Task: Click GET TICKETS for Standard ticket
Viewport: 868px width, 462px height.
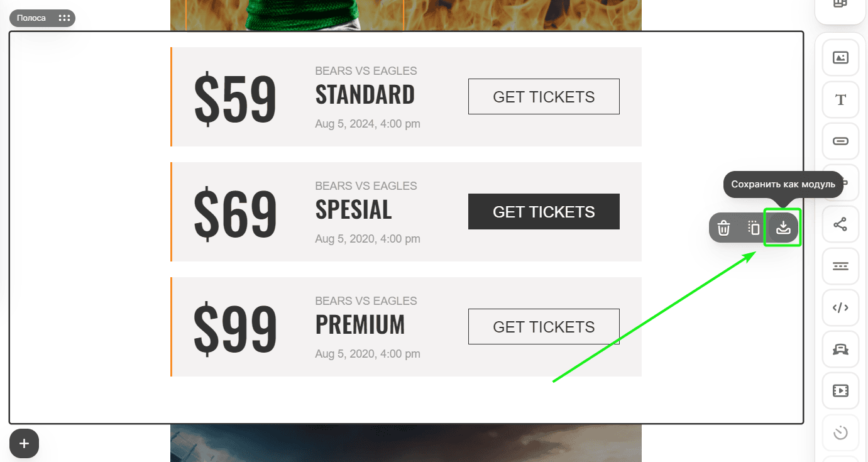Action: tap(544, 97)
